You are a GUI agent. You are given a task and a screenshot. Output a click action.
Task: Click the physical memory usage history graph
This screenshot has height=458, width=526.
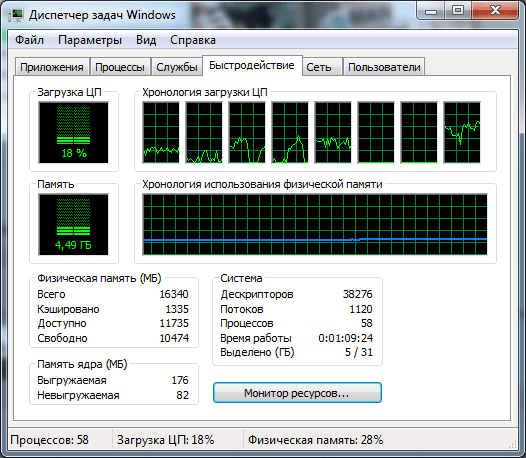click(315, 224)
